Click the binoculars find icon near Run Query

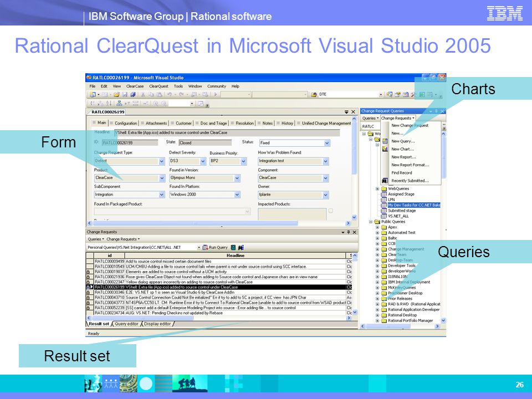(241, 248)
